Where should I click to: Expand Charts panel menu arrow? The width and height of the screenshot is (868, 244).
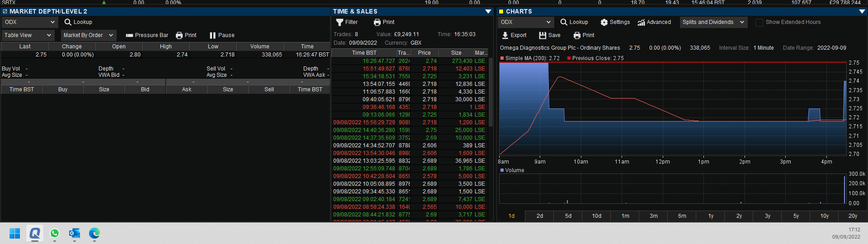[862, 11]
